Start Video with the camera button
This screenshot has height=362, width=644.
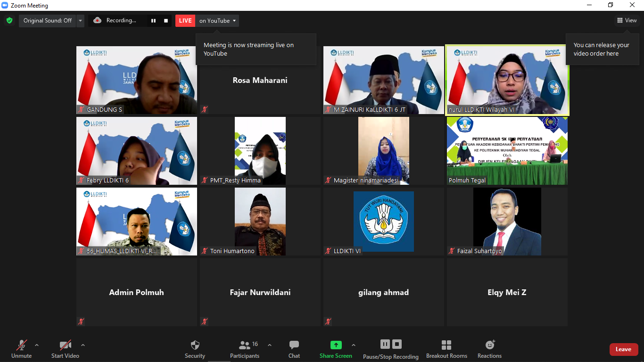coord(65,349)
